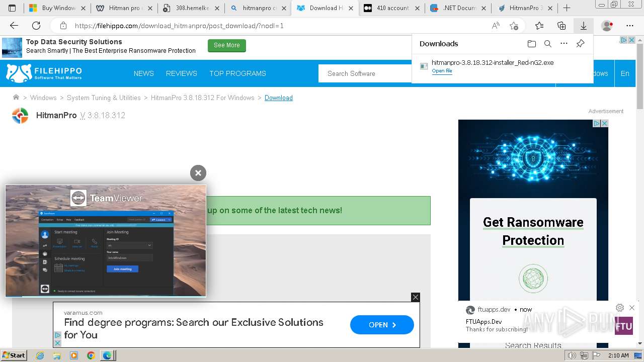
Task: Click the volume tray icon
Action: coord(572,355)
